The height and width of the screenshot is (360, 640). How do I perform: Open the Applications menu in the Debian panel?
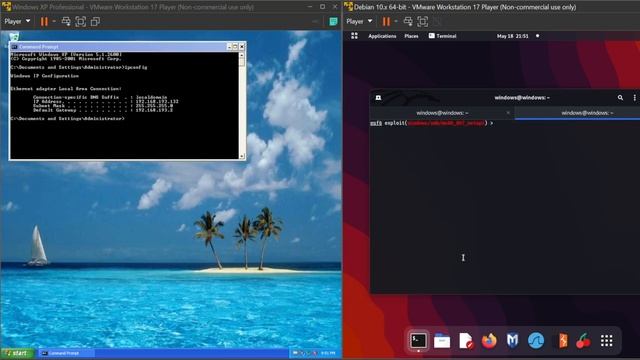click(382, 36)
